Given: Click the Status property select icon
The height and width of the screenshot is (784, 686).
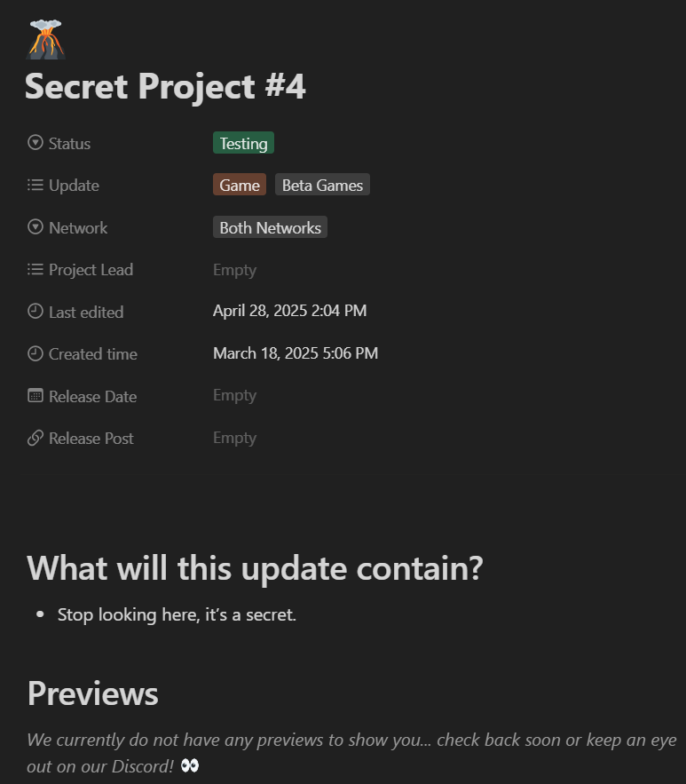Looking at the screenshot, I should pos(35,142).
